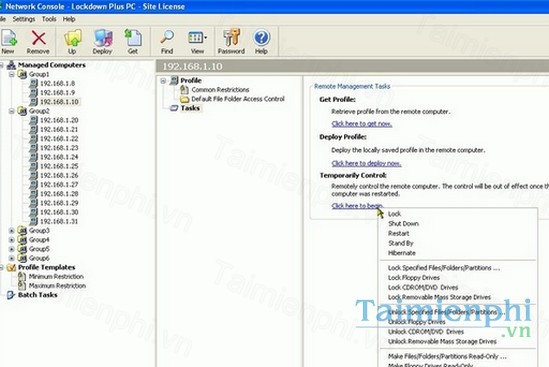Screen dimensions: 549x367
Task: Select computer 192.168.1.23
Action: point(59,148)
